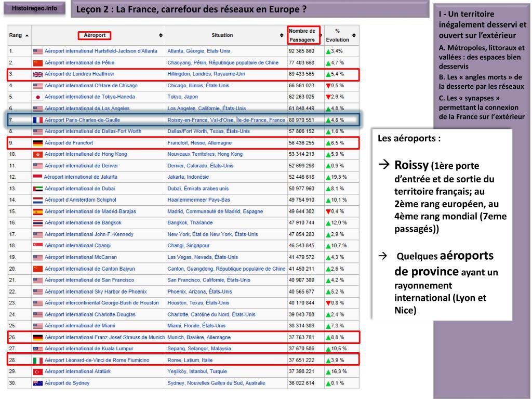The height and width of the screenshot is (399, 532).
Task: Click the Spanish flag beside Madrid-Barajas airport
Action: [37, 212]
